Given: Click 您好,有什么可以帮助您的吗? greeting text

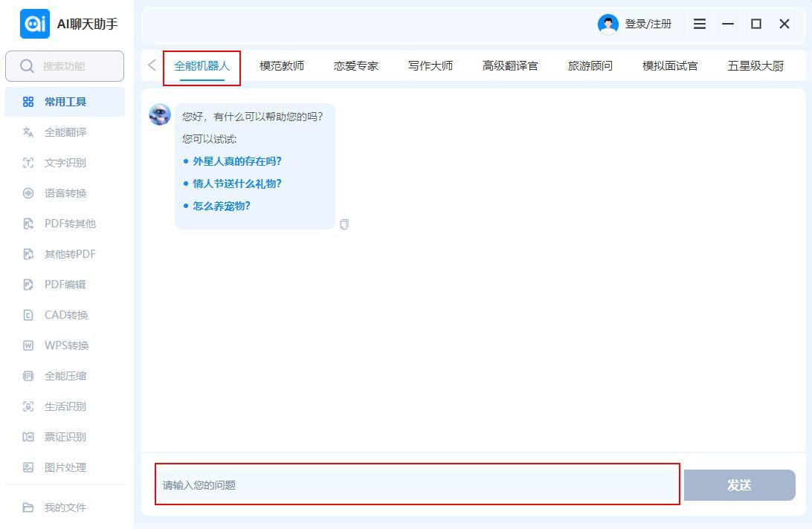Looking at the screenshot, I should coord(253,117).
